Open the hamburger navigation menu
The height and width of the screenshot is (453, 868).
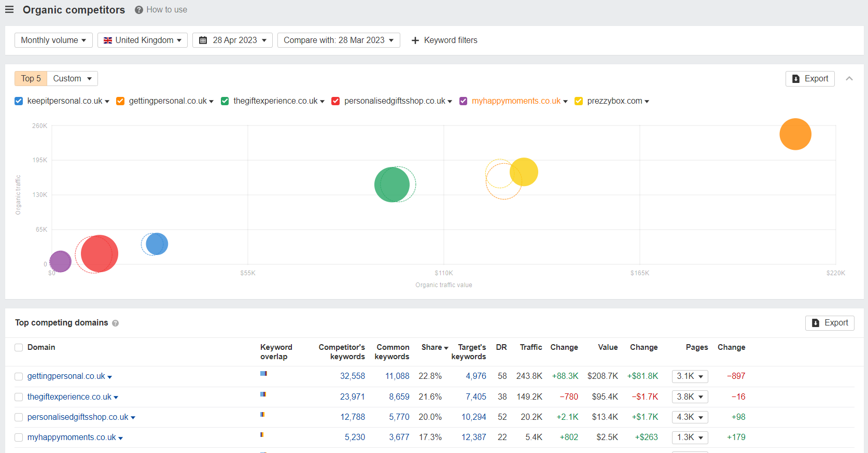pos(9,9)
